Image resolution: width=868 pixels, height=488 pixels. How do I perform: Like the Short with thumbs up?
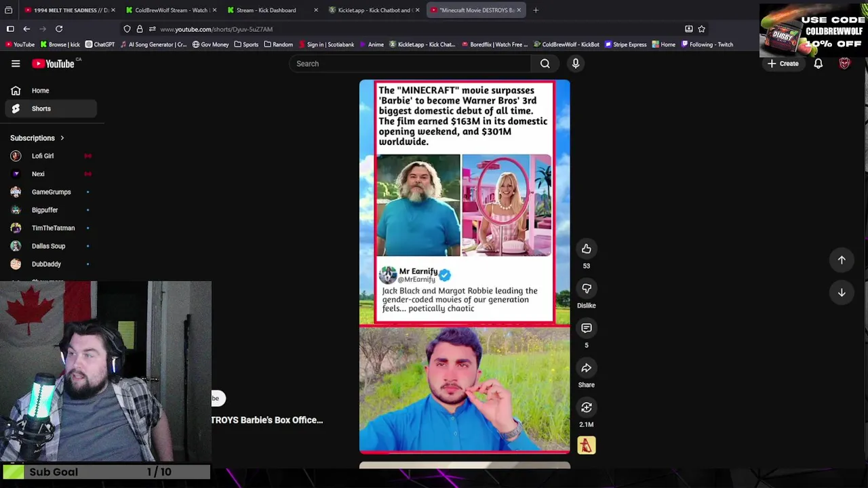tap(587, 249)
